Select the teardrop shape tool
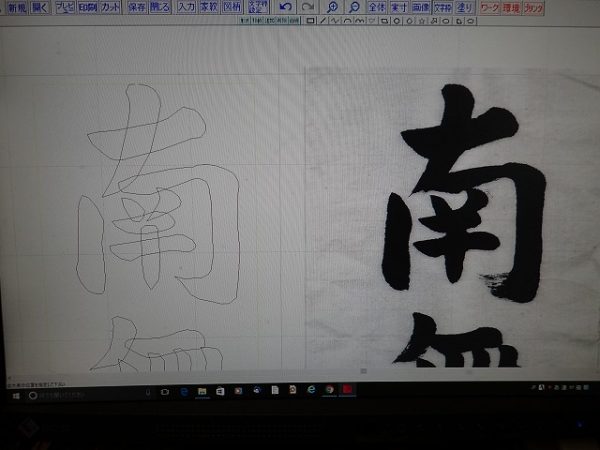Image resolution: width=600 pixels, height=450 pixels. (x=409, y=21)
